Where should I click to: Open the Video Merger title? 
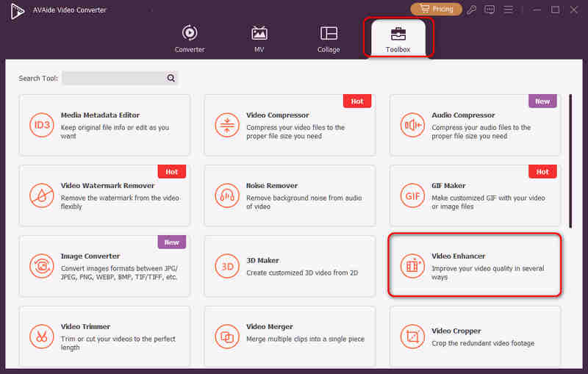point(270,326)
